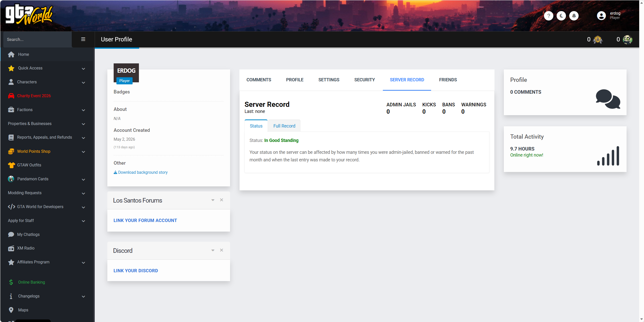Click the Pandamon Cards panda icon

pyautogui.click(x=11, y=179)
